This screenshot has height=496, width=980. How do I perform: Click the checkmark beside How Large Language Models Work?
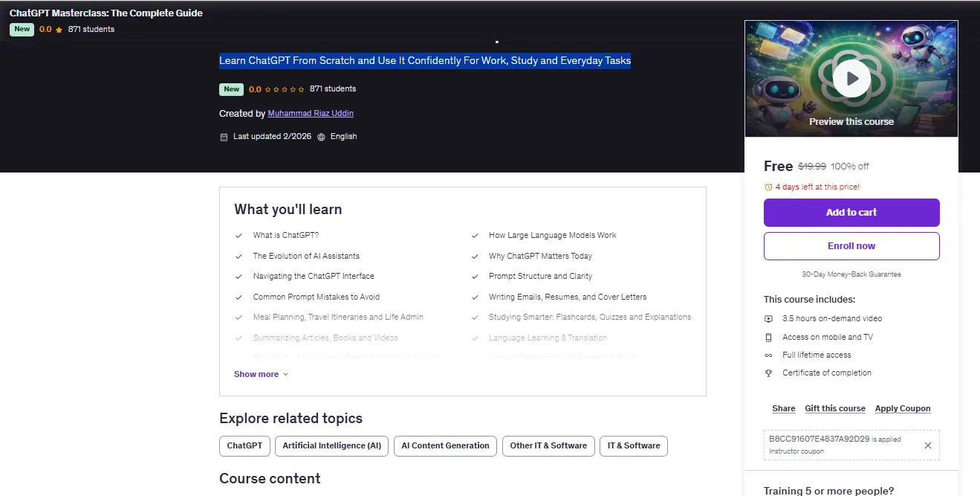pos(475,236)
